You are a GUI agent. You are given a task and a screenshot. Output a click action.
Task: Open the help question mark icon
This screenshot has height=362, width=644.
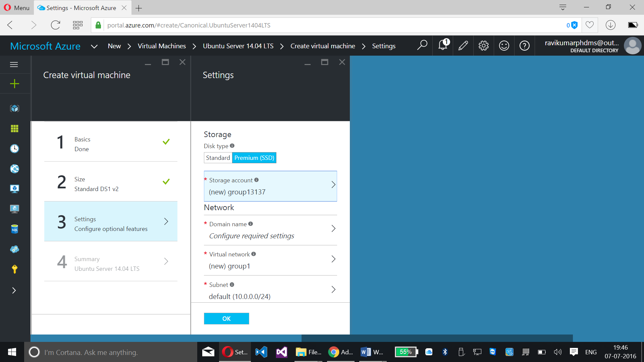coord(524,46)
